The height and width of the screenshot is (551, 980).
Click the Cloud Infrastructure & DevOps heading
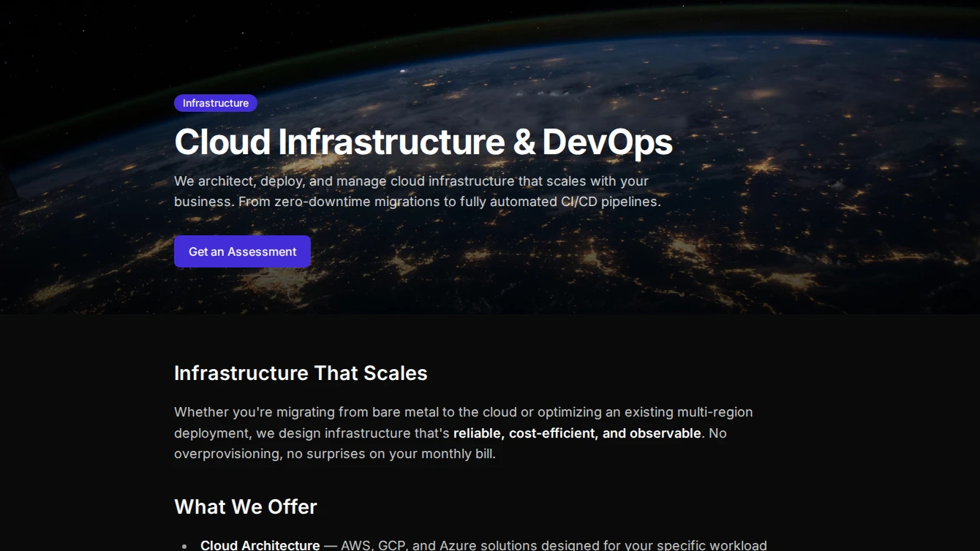coord(423,142)
